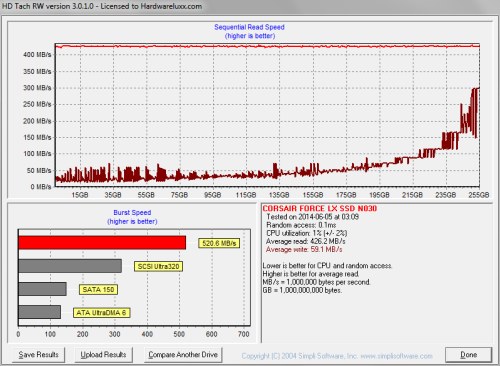Click the Average write 59.1 MB/s line

coord(304,249)
